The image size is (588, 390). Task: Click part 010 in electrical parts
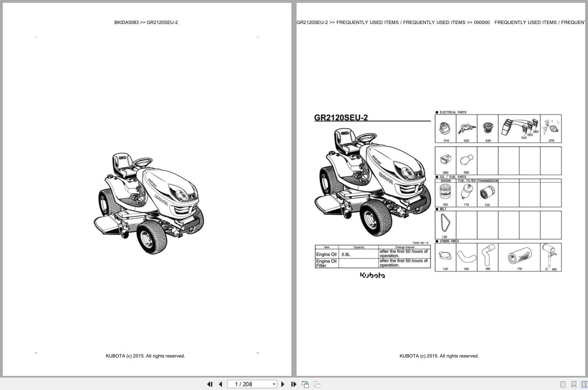446,129
